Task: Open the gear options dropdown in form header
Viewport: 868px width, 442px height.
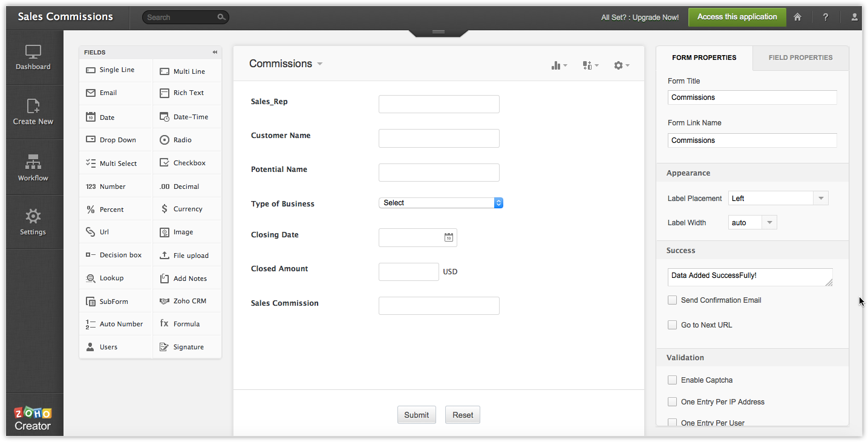Action: [622, 65]
